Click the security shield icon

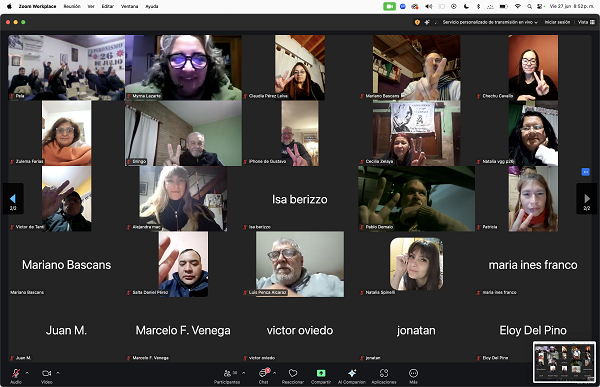coord(417,22)
